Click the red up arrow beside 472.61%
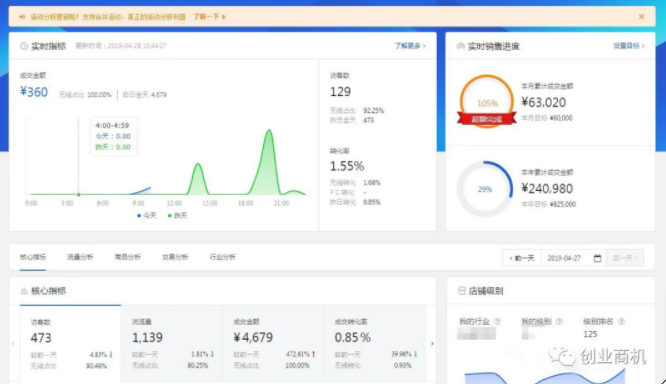666x384 pixels. pos(313,354)
